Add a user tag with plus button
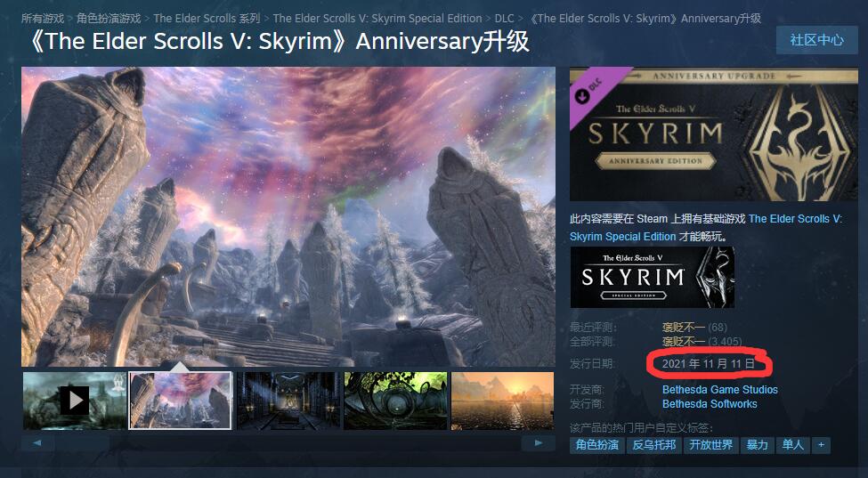 pyautogui.click(x=821, y=445)
